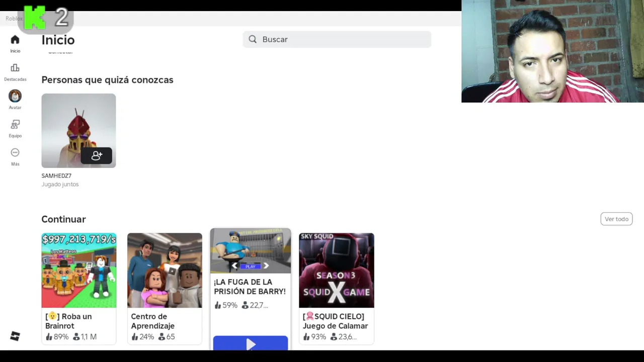Click the Jugado juntos label

click(x=60, y=184)
